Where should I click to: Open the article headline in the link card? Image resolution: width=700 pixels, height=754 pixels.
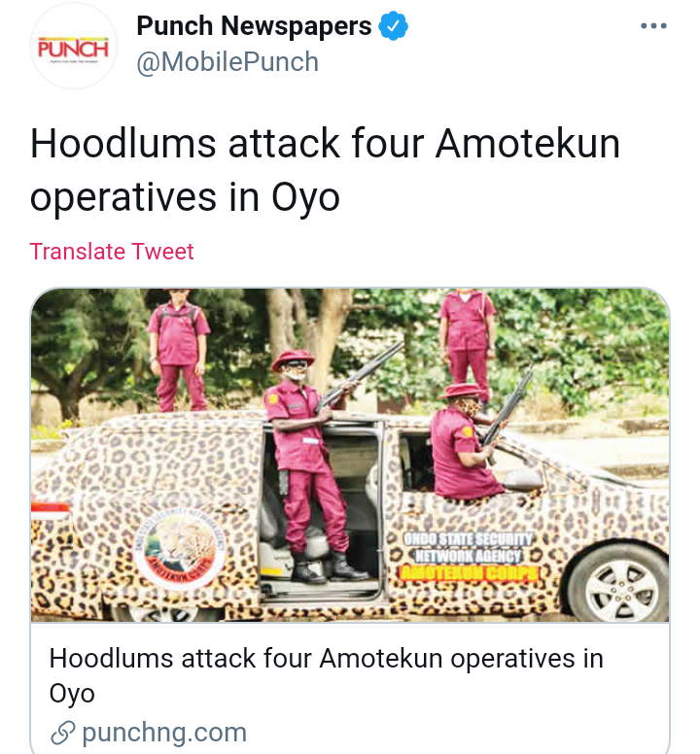click(327, 675)
